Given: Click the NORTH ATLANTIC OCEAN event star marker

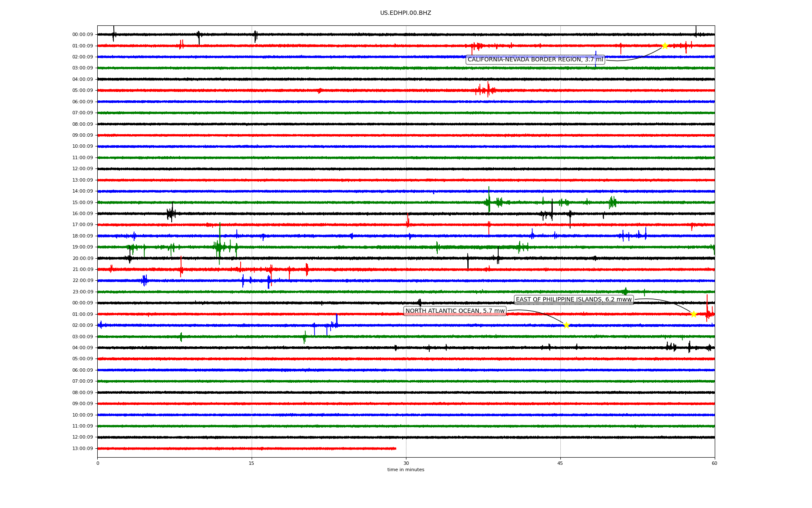Looking at the screenshot, I should [566, 325].
